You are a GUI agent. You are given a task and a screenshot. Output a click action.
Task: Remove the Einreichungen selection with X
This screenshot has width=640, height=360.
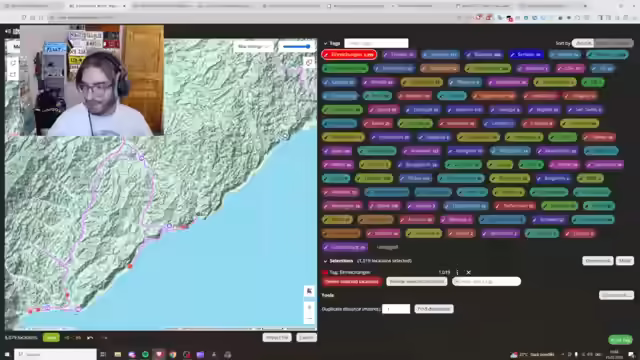tap(469, 272)
